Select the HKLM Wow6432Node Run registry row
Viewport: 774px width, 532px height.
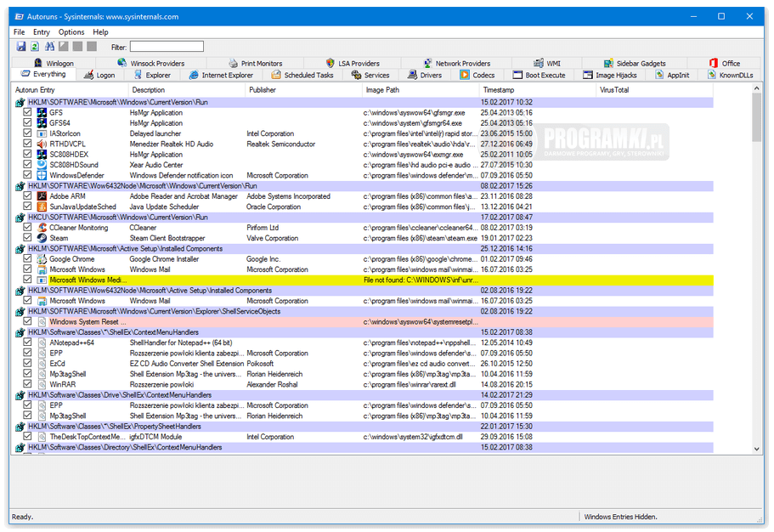[x=364, y=186]
